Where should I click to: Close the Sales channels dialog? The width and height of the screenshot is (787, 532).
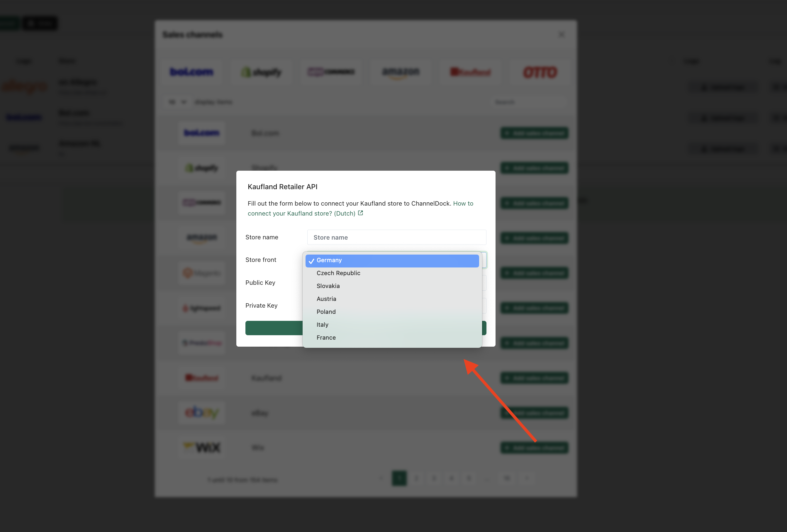[x=562, y=35]
